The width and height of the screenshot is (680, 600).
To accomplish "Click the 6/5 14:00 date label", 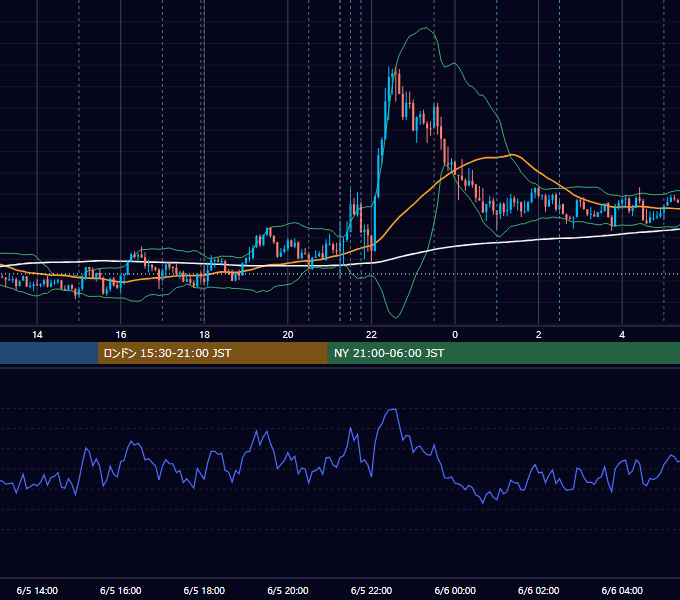I will (37, 590).
